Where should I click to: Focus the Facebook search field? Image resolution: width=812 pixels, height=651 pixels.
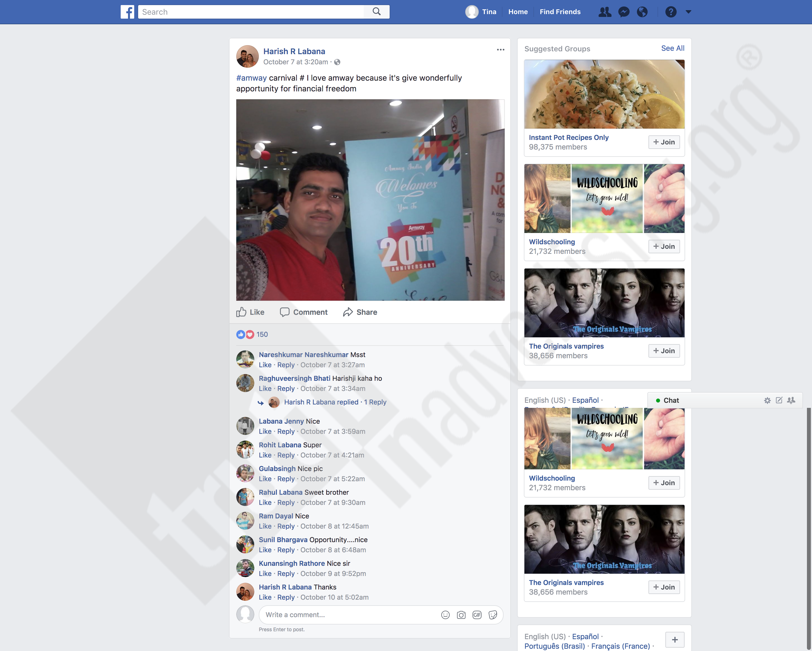tap(251, 12)
